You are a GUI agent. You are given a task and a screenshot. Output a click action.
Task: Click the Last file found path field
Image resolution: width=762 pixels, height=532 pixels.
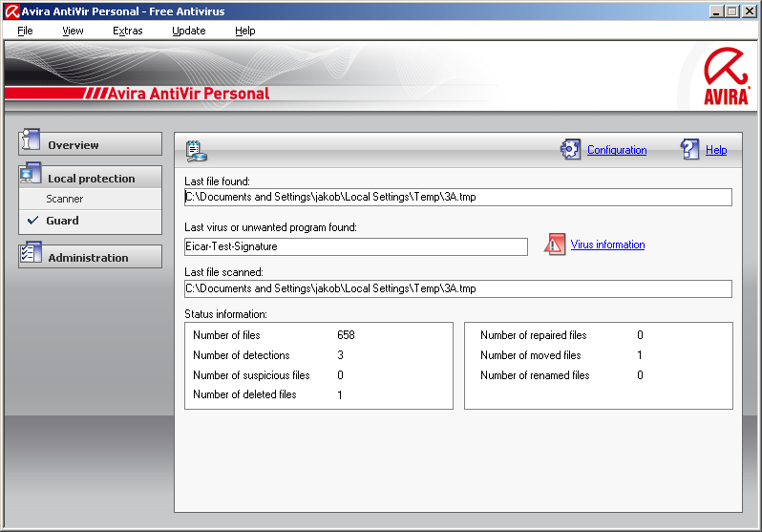coord(457,197)
